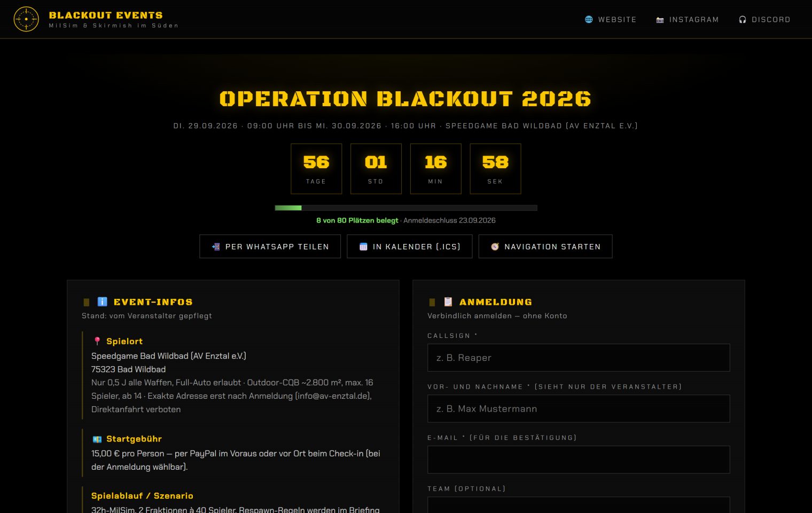Click the 16 Min countdown box
Screen dimensions: 812x513
point(436,169)
